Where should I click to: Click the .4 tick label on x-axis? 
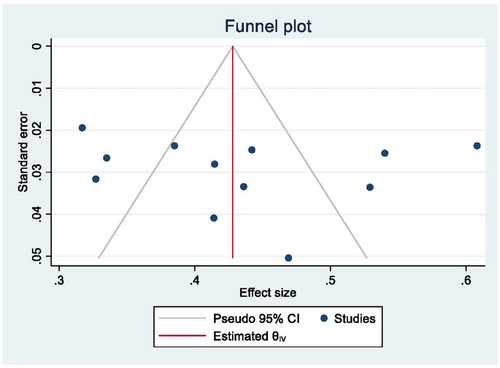pos(195,280)
